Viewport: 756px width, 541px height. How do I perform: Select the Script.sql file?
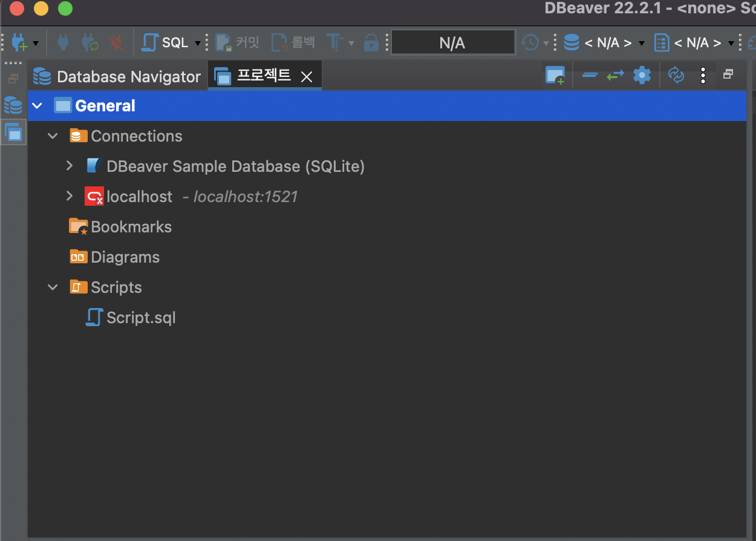[x=141, y=318]
